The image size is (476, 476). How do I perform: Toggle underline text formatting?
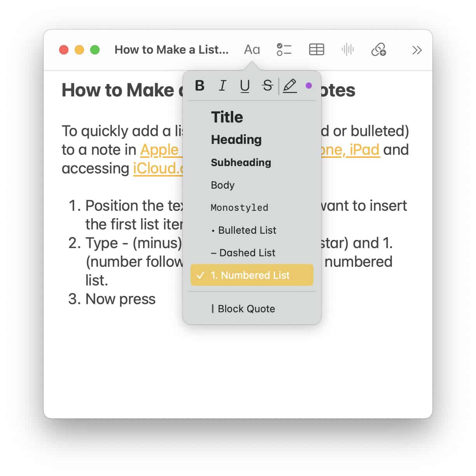coord(245,86)
